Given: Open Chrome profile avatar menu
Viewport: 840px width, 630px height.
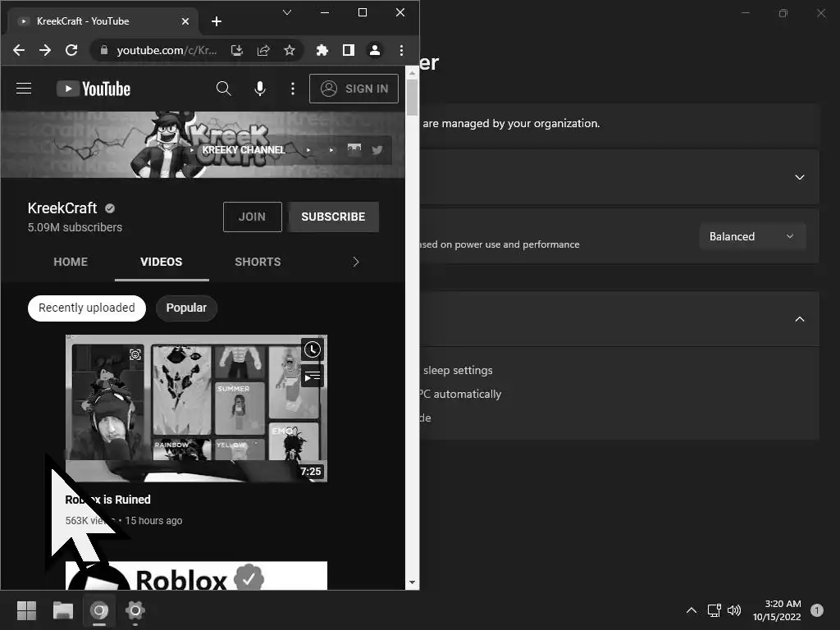Looking at the screenshot, I should (374, 50).
